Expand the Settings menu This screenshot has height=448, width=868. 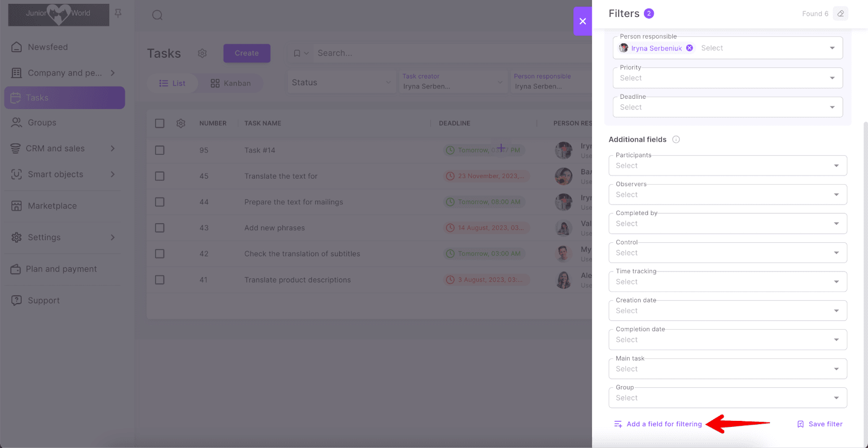point(113,237)
